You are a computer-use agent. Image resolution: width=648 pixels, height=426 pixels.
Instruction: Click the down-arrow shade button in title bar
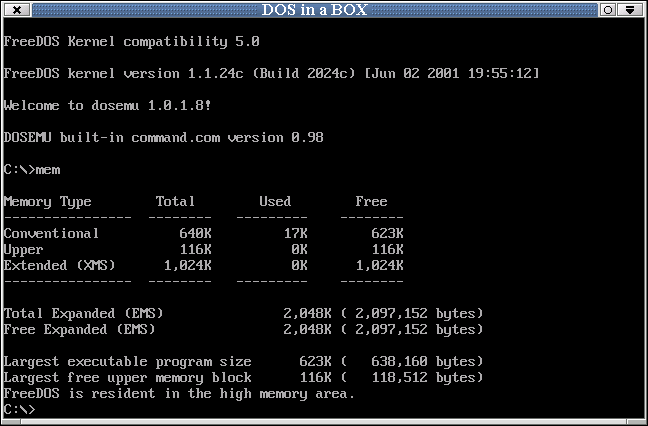[630, 10]
